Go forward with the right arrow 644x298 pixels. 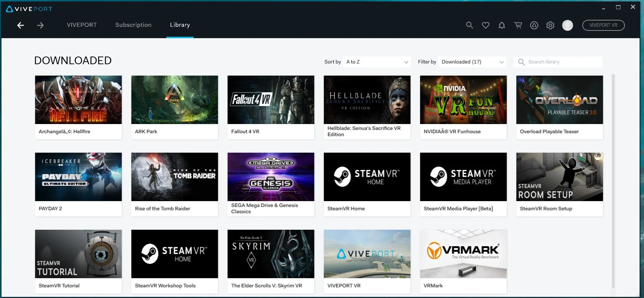click(40, 25)
